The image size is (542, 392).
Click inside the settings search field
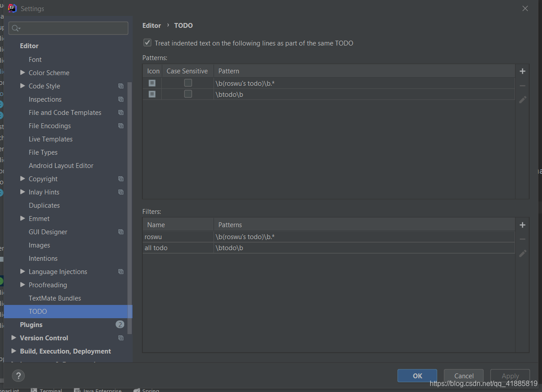click(x=69, y=28)
